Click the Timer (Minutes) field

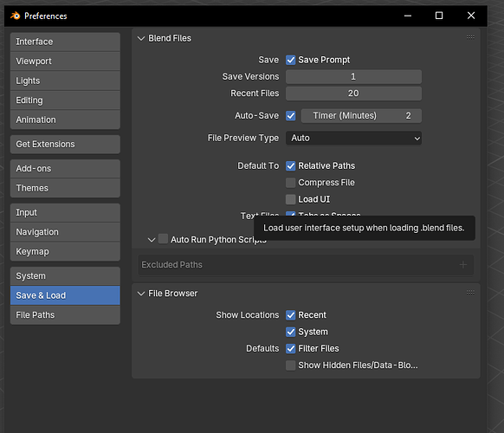click(361, 116)
